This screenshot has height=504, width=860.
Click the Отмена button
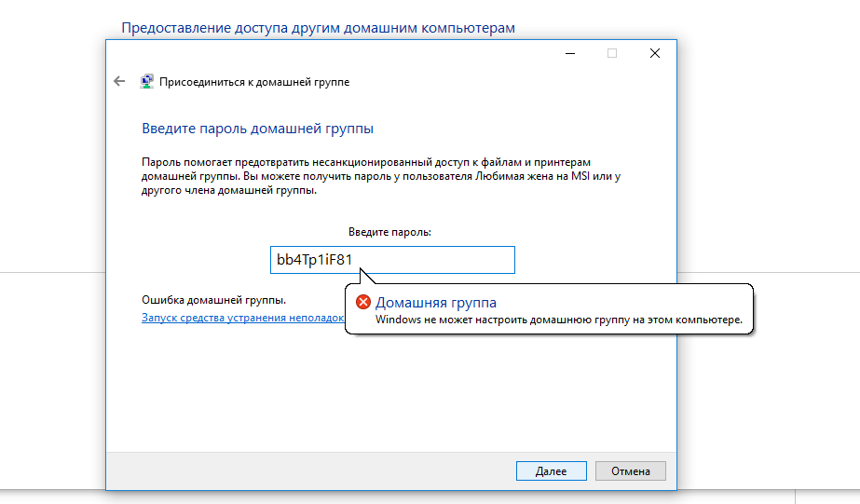tap(631, 471)
